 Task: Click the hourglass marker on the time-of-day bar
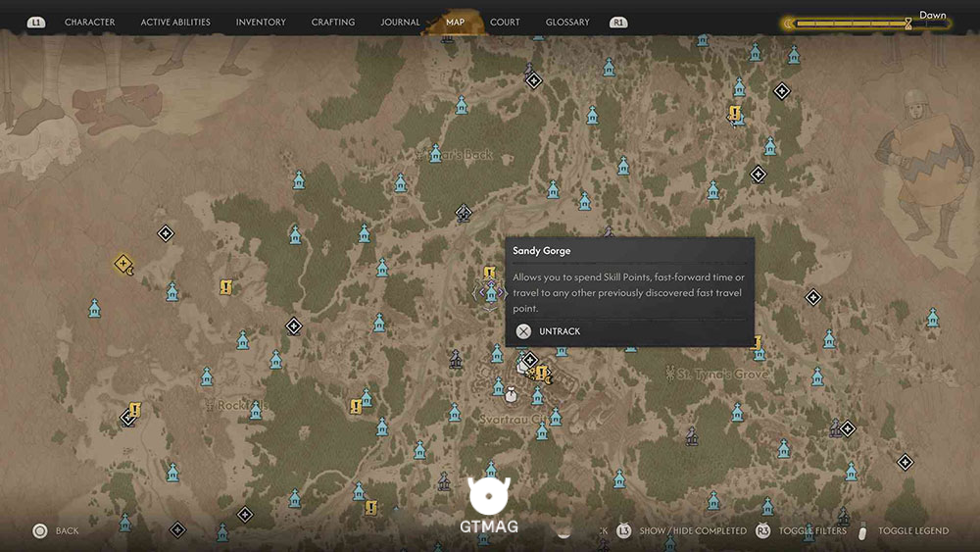pyautogui.click(x=908, y=24)
